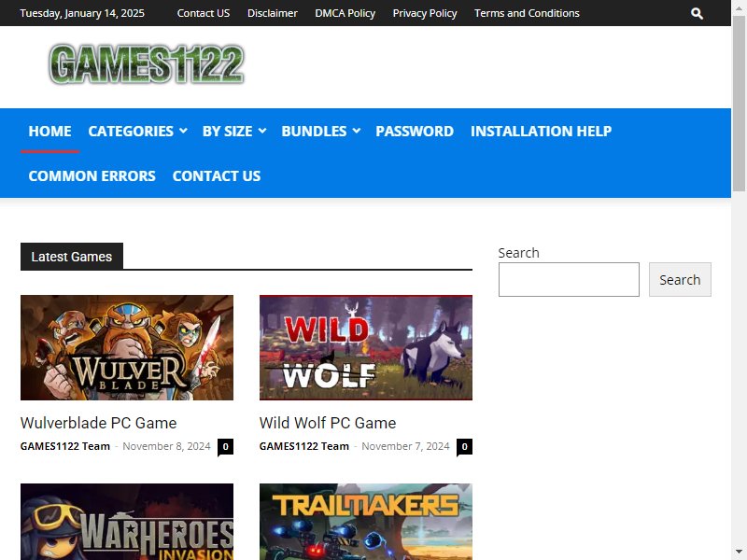747x560 pixels.
Task: Open the Wild Wolf game thumbnail
Action: (366, 347)
